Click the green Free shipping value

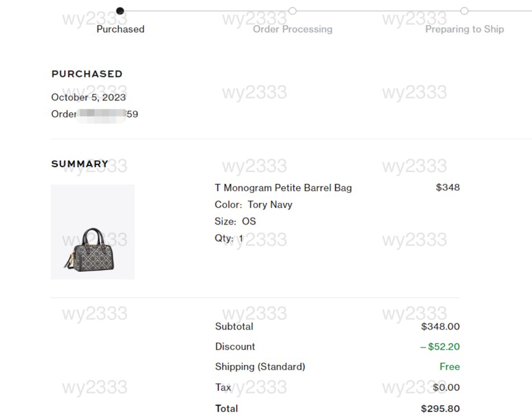pyautogui.click(x=449, y=367)
